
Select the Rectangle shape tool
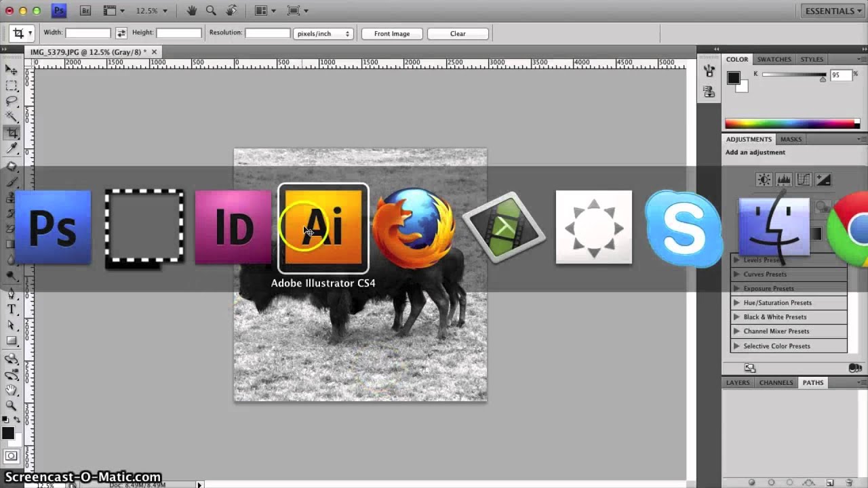(x=12, y=341)
